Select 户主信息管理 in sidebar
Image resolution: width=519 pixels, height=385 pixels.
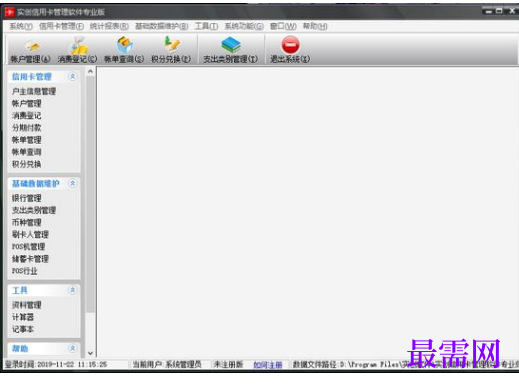pyautogui.click(x=34, y=91)
